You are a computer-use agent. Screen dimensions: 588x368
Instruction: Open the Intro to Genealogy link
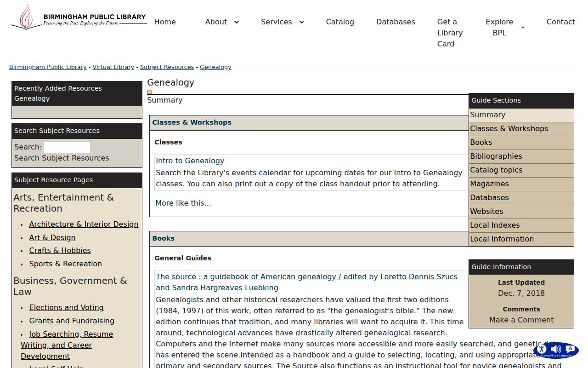coord(190,161)
